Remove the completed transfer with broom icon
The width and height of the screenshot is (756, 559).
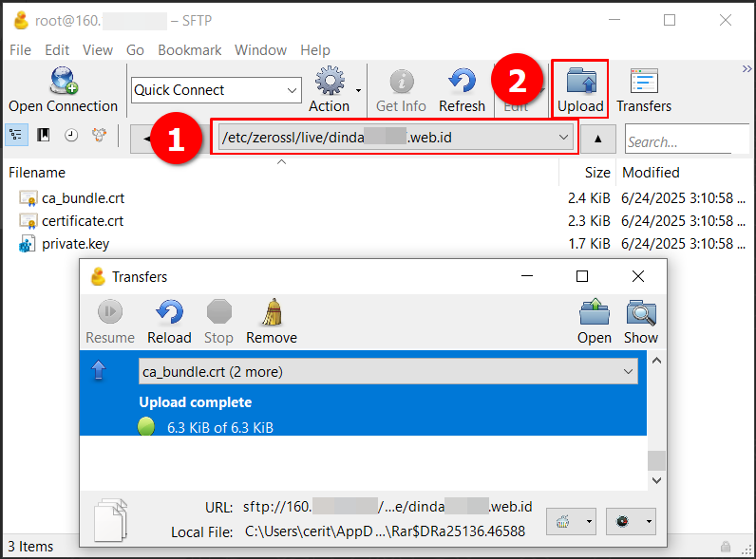click(271, 322)
